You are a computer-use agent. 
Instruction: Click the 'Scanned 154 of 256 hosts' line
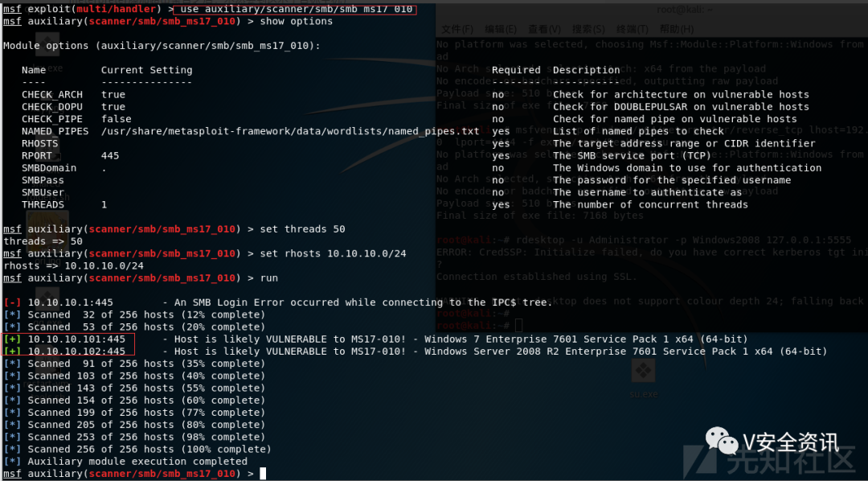pos(134,400)
